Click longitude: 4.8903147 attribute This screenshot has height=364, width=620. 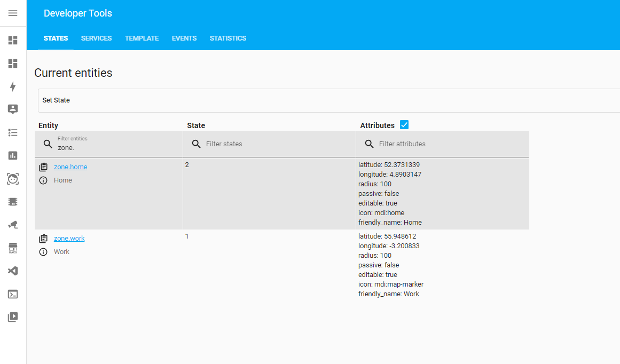pos(390,175)
